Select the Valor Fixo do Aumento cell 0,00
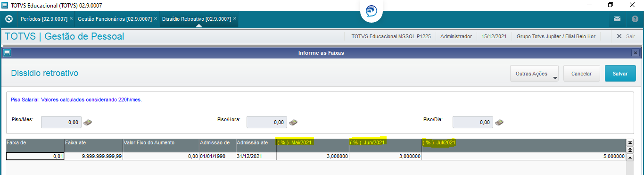This screenshot has height=175, width=644. [x=161, y=156]
